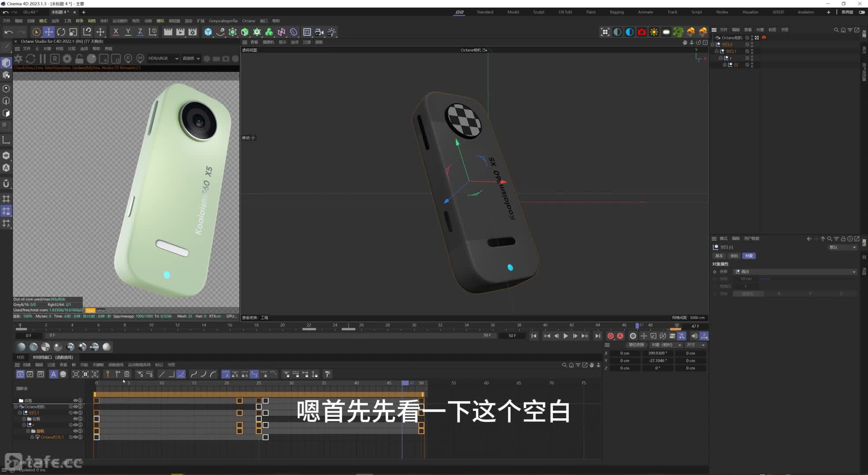Add a new layout with plus button
This screenshot has height=475, width=868.
click(828, 12)
